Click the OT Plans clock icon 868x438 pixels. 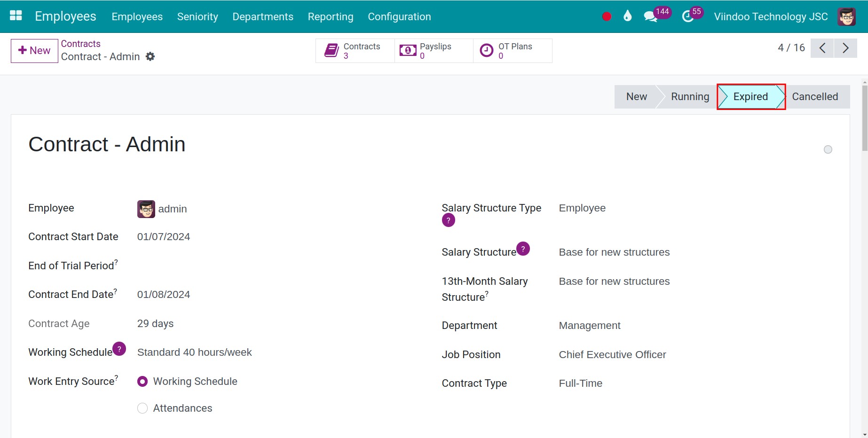click(486, 50)
